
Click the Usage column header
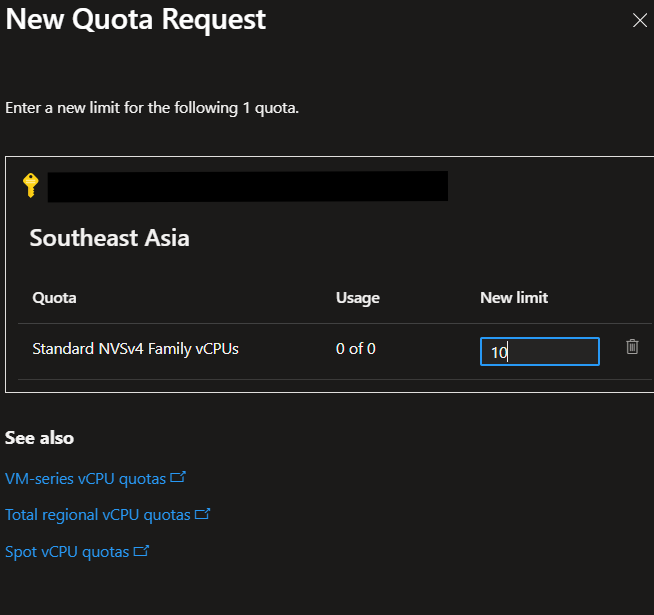click(x=357, y=297)
